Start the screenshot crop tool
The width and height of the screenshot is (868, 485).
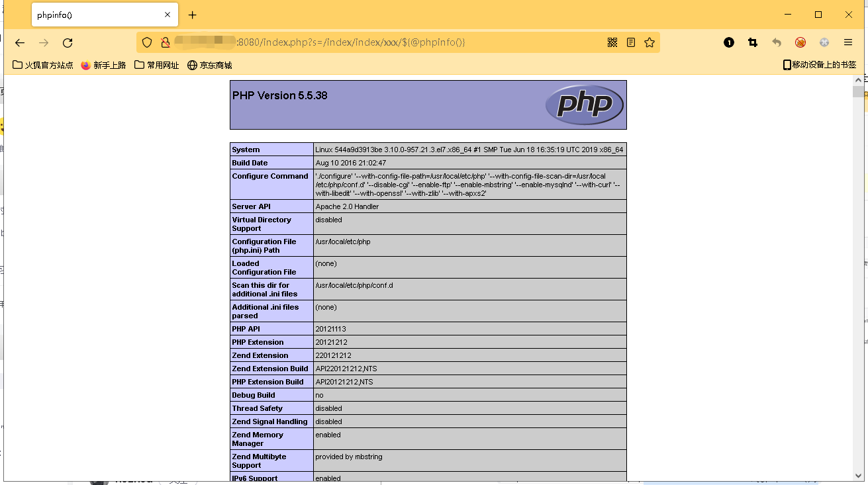tap(753, 42)
